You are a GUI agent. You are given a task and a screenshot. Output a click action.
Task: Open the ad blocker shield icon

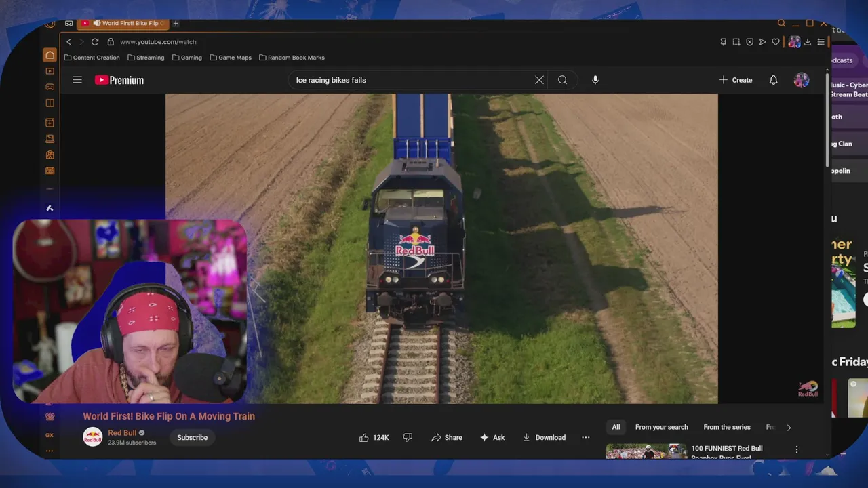749,42
